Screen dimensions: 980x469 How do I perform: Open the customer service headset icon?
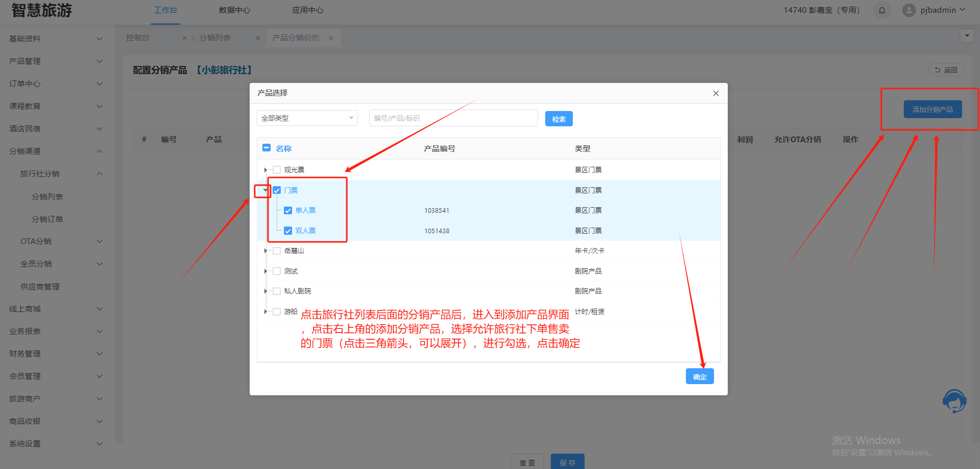(954, 401)
